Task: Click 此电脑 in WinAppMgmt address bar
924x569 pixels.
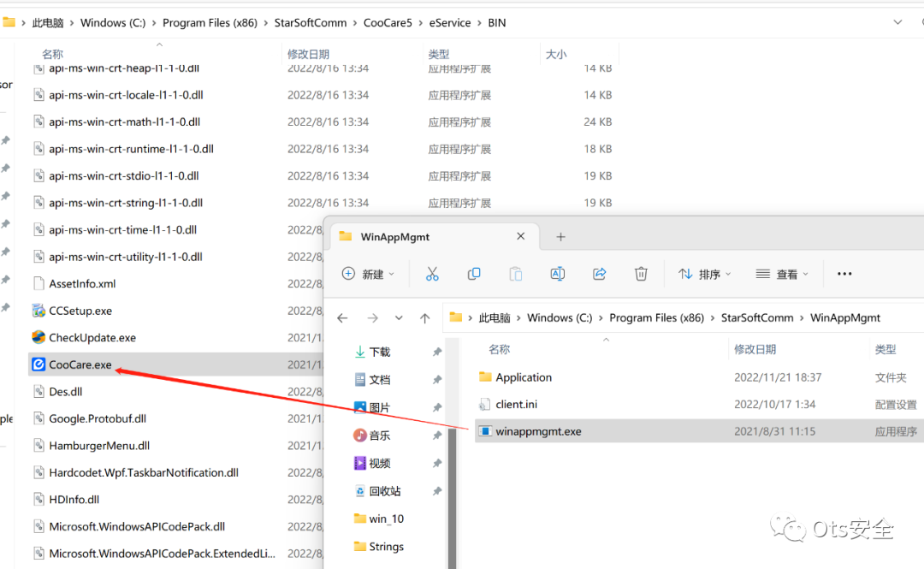Action: coord(494,317)
